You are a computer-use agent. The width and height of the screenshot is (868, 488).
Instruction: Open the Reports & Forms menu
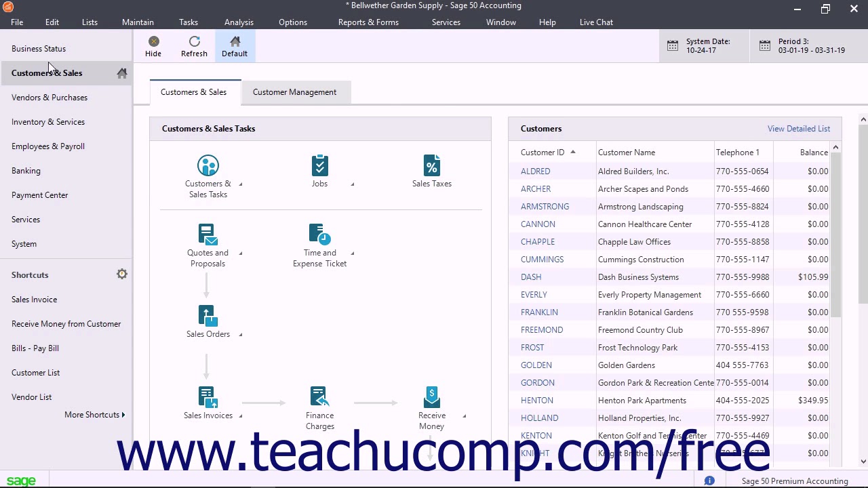(x=368, y=22)
